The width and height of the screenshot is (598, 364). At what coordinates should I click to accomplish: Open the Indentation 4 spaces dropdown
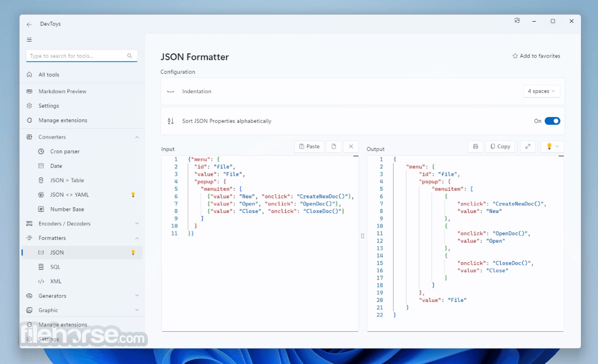click(542, 91)
